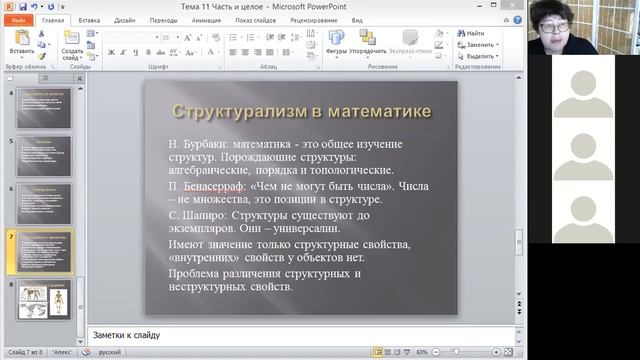This screenshot has height=360, width=640.
Task: Switch to the Вставка ribbon tab
Action: pos(89,20)
